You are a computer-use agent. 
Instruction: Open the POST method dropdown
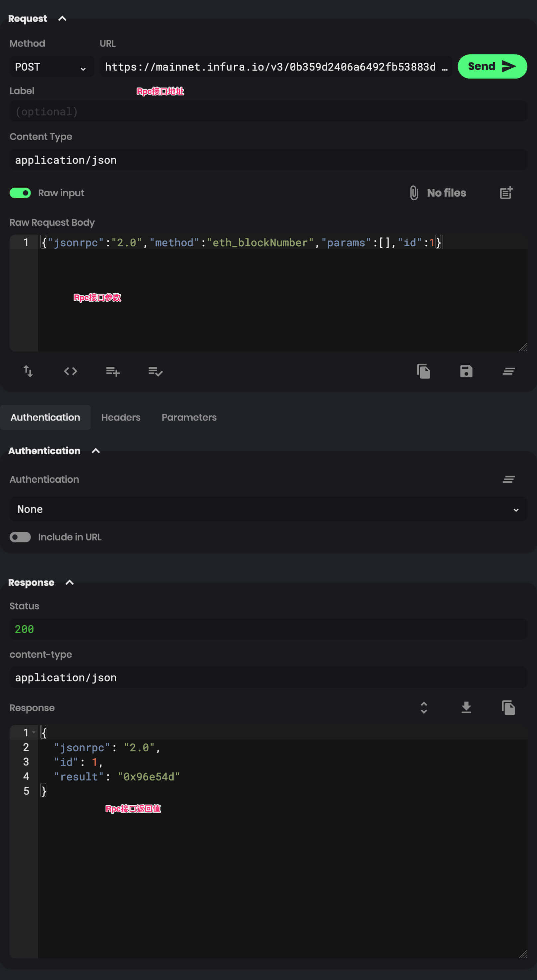[x=51, y=67]
